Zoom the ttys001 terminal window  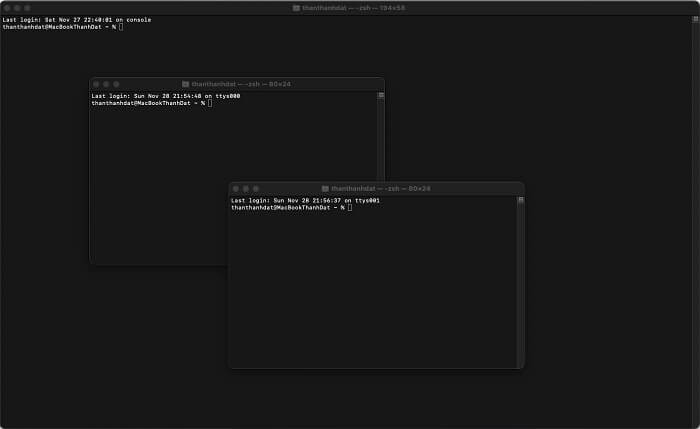tap(256, 188)
